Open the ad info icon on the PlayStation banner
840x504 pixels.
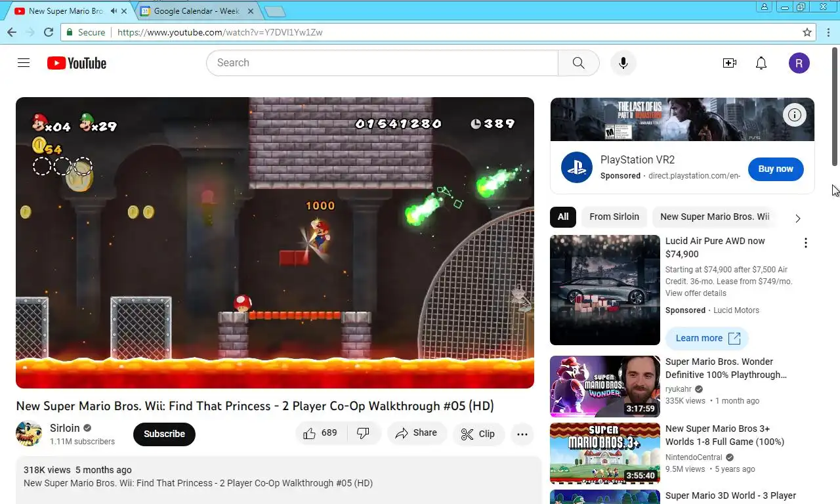point(795,115)
